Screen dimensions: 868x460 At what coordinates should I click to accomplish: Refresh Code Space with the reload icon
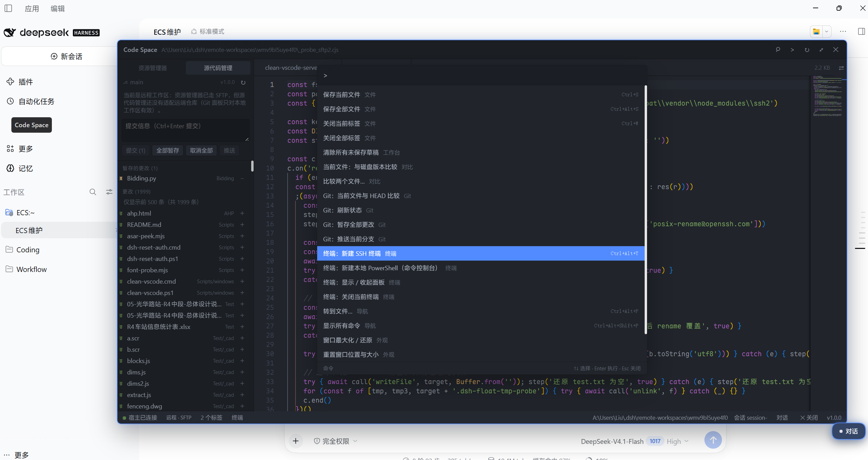(807, 50)
